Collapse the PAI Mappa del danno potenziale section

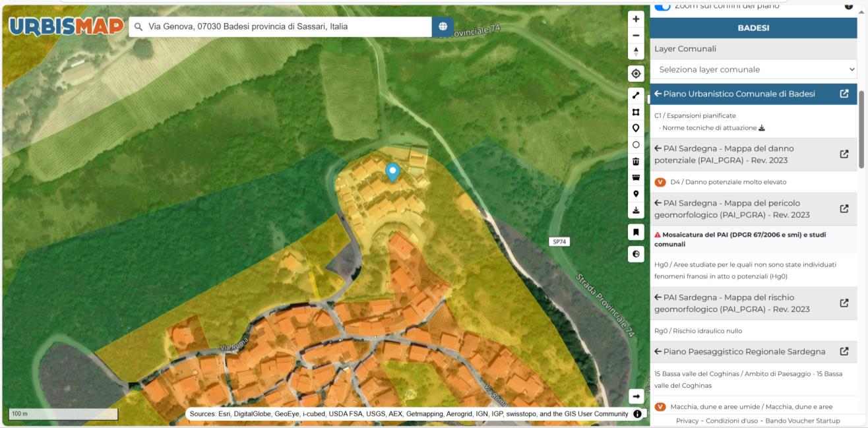coord(658,148)
